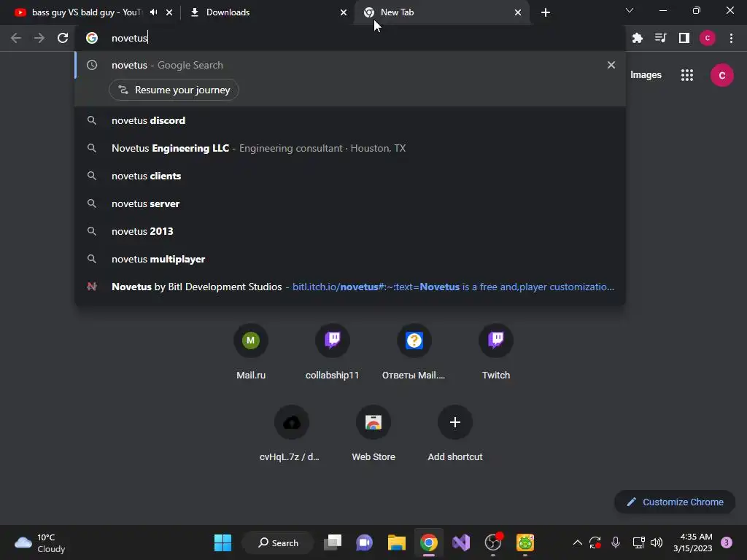Click the browser back arrow
The height and width of the screenshot is (560, 747).
coord(16,38)
